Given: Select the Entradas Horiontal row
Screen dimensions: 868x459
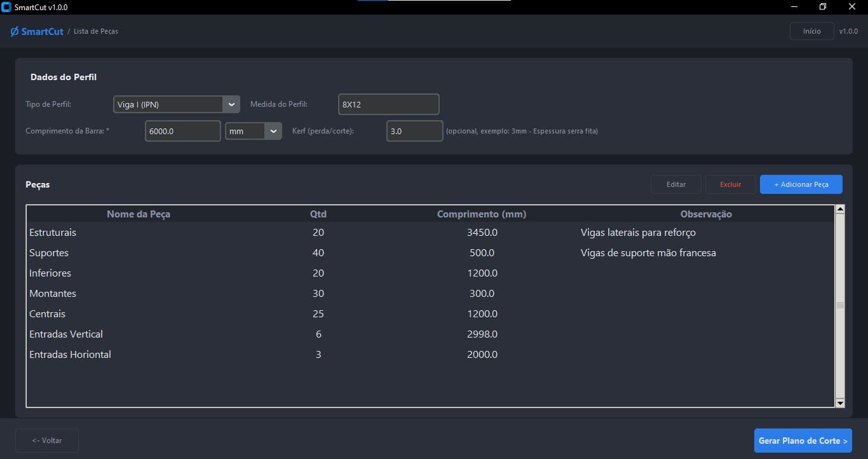Looking at the screenshot, I should click(x=430, y=355).
